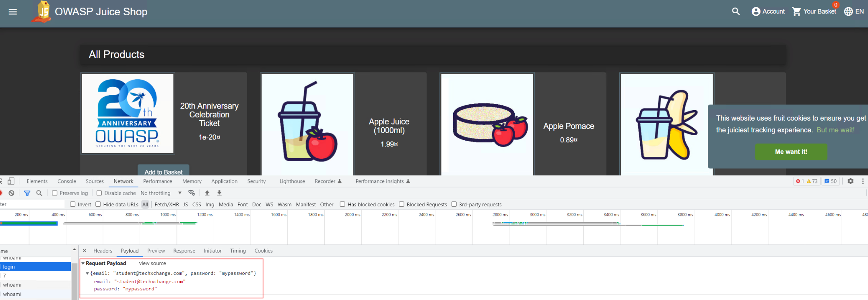Open network conditions wifi icon

point(192,193)
